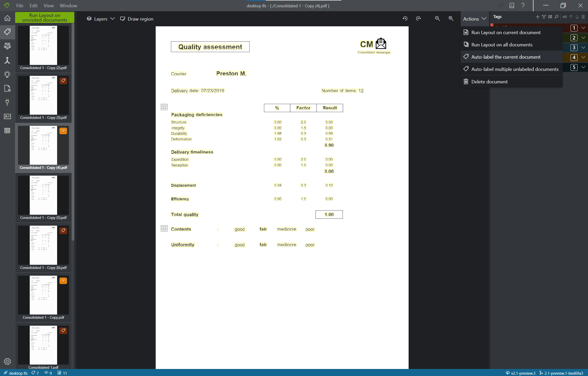Add a new tag with the plus icon
The width and height of the screenshot is (588, 376).
[x=537, y=17]
